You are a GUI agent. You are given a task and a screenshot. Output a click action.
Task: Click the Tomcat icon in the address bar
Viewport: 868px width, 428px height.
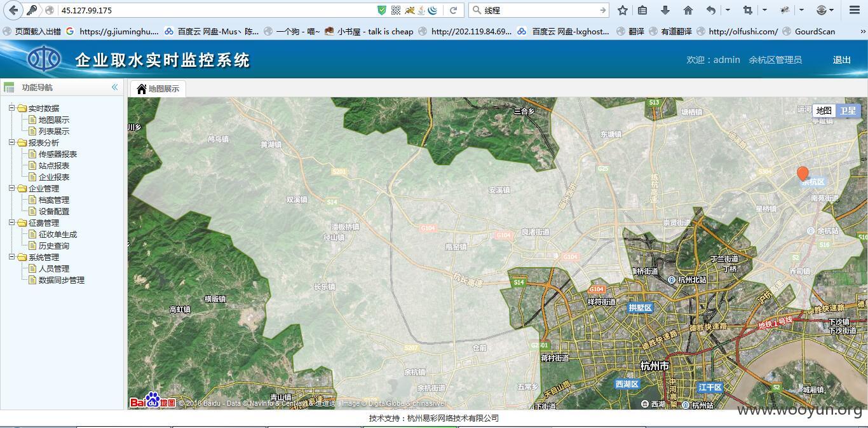click(x=410, y=10)
